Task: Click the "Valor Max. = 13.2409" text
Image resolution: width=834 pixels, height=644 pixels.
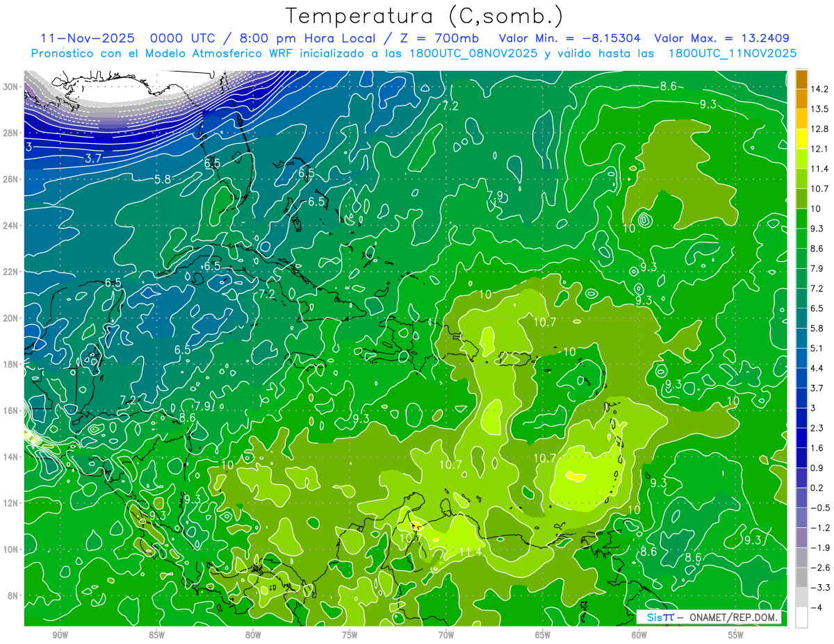Action: [722, 38]
